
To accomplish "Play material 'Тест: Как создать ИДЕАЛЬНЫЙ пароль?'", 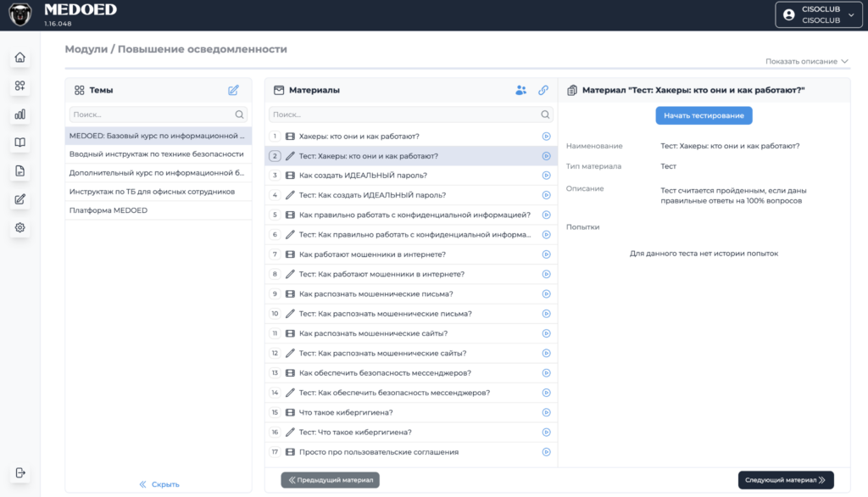I will (547, 195).
